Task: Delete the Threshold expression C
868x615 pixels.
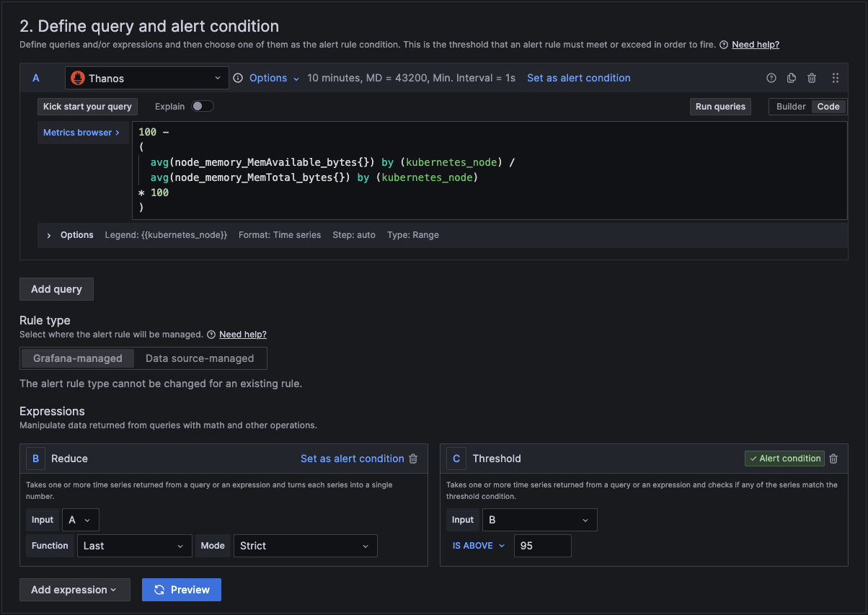Action: (x=833, y=459)
